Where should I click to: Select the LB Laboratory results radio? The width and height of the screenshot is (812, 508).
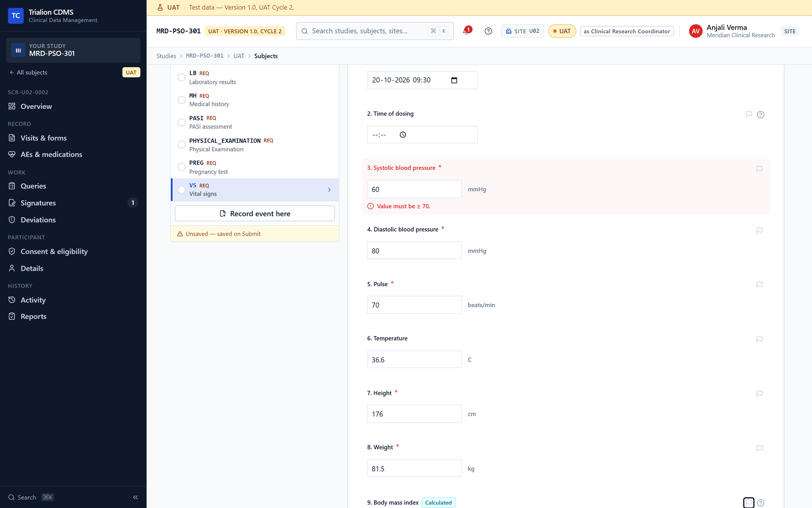[181, 77]
